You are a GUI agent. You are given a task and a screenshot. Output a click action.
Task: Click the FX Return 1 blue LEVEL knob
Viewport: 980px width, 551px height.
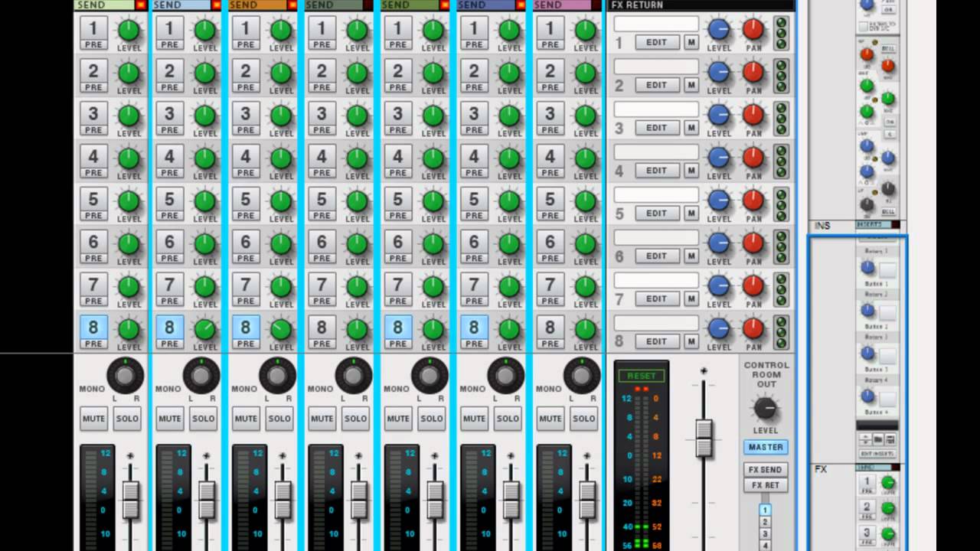click(x=718, y=30)
